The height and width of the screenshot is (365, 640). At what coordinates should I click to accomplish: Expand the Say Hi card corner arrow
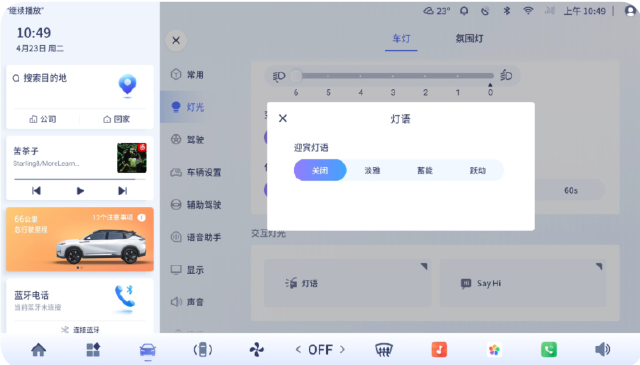coord(599,266)
